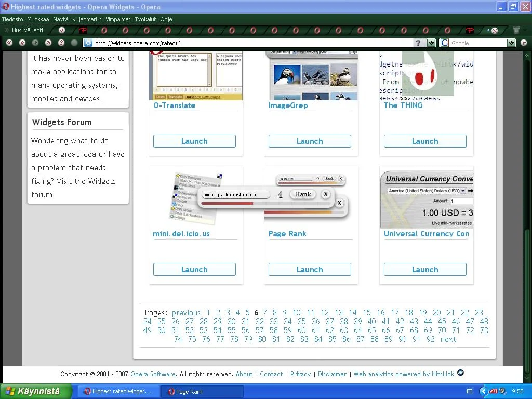Click the trash can closed-tabs icon
The image size is (532, 399).
516,30
